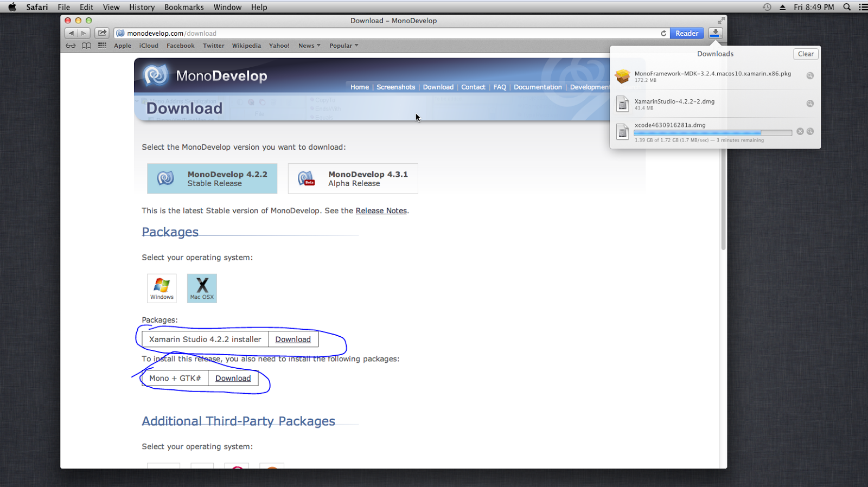Viewport: 868px width, 487px height.
Task: Click the MonoDevelop logo
Action: tap(206, 76)
